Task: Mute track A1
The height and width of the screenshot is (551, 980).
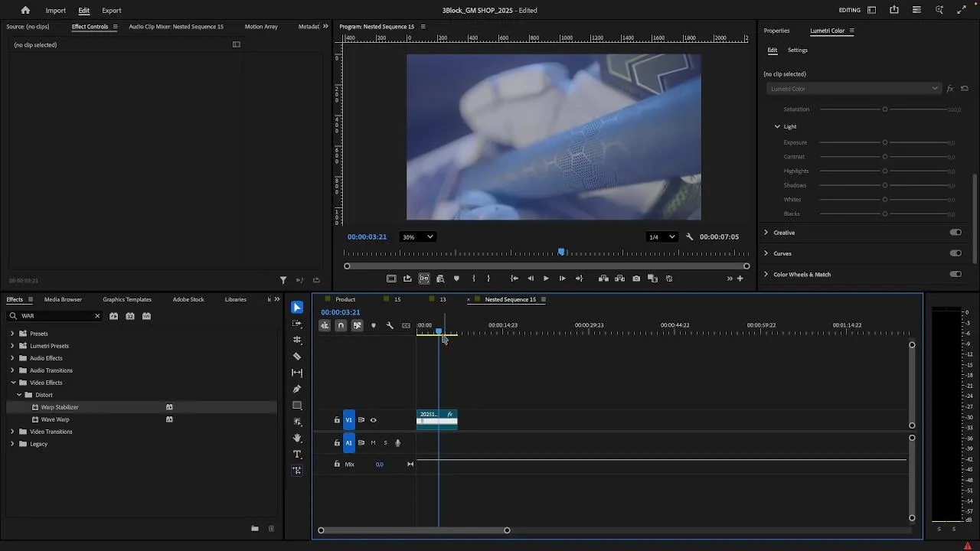Action: [x=374, y=443]
